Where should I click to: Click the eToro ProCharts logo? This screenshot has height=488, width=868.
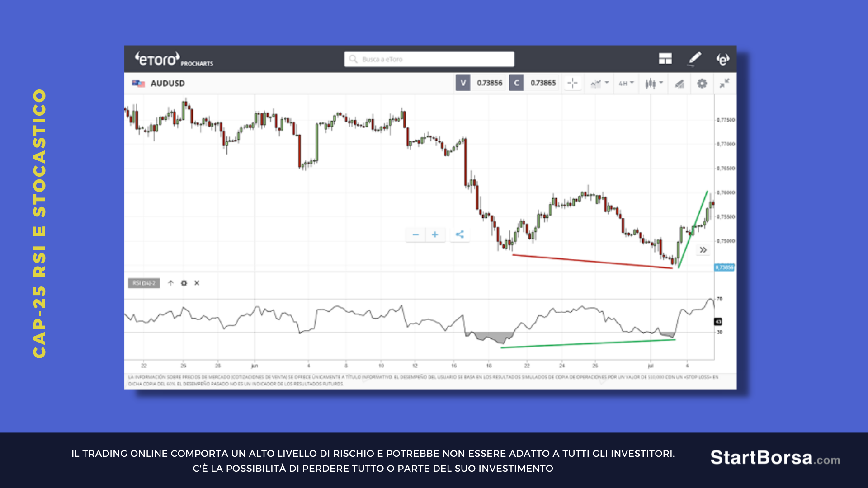pos(174,59)
